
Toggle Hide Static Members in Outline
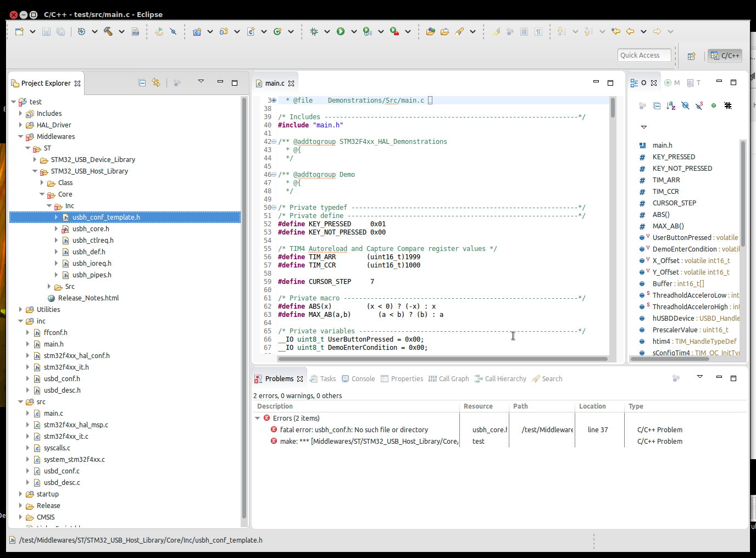coord(699,105)
